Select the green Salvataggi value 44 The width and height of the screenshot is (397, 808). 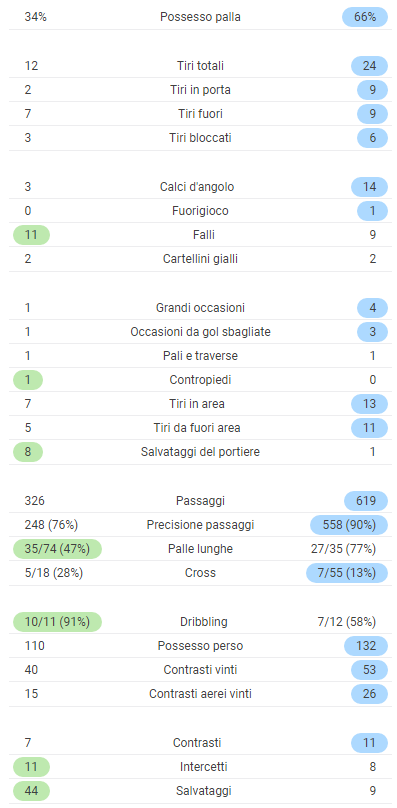tap(31, 790)
